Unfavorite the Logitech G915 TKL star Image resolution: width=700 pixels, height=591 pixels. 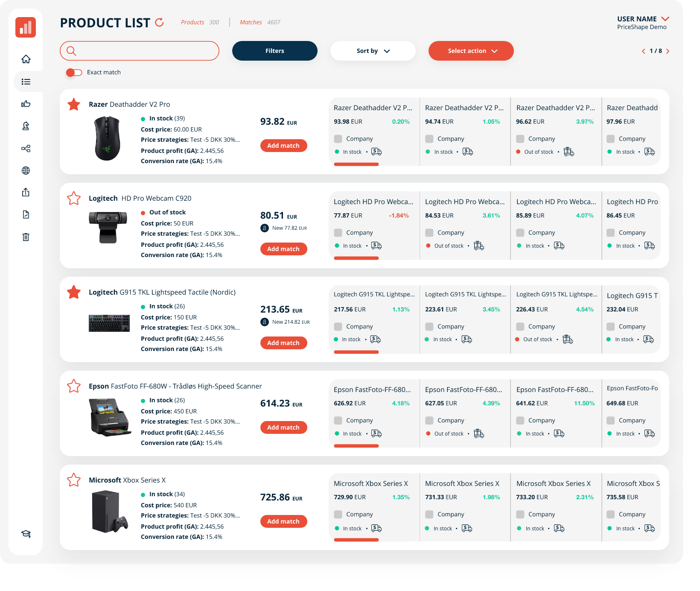(x=74, y=292)
